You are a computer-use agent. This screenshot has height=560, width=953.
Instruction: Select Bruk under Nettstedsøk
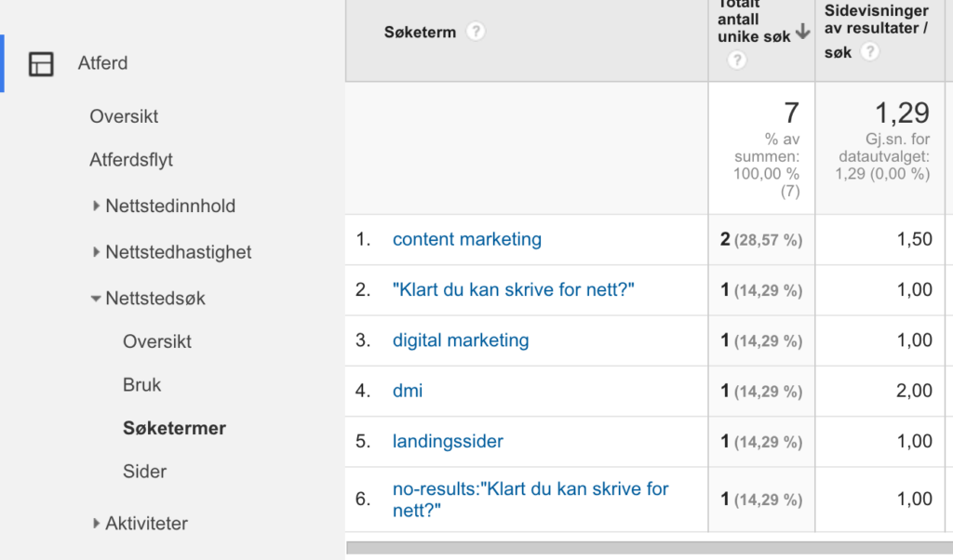141,385
